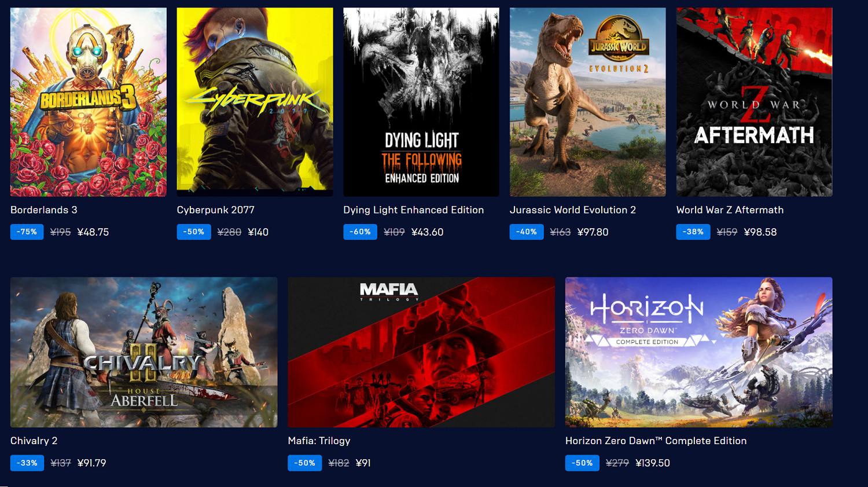The height and width of the screenshot is (487, 868).
Task: Click the Borderlands 3 title link
Action: click(x=44, y=210)
